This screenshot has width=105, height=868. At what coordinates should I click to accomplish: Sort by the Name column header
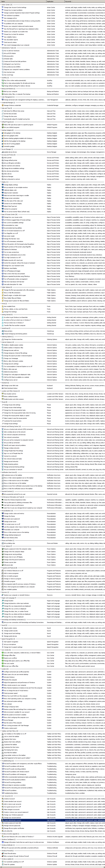(x=23, y=1)
